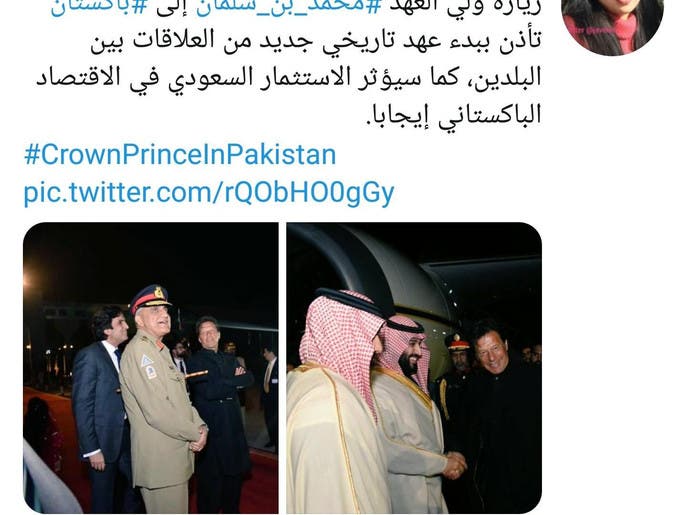Screen dimensions: 687x515
Task: Click the tweet line الباكستاني إيجابا
Action: 454,115
